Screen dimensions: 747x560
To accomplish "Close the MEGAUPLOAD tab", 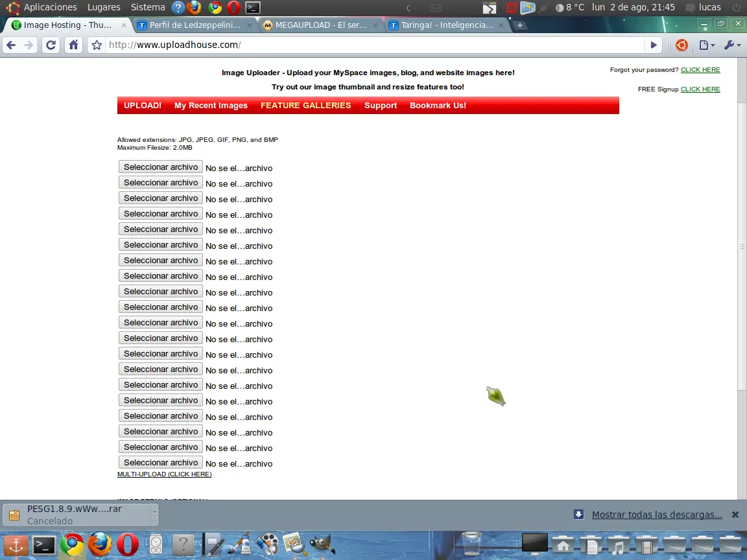I will [x=375, y=25].
